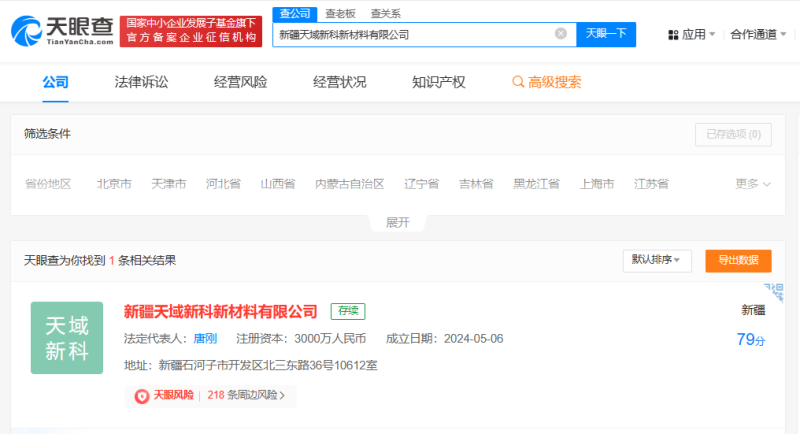The width and height of the screenshot is (800, 434).
Task: Click the 筛选条件 heading
Action: click(x=47, y=134)
